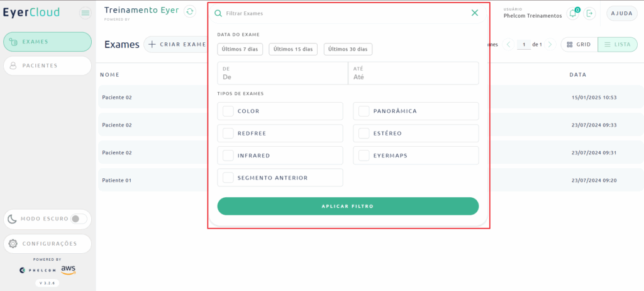Click the logout icon near AJUDA
This screenshot has width=644, height=291.
click(590, 13)
